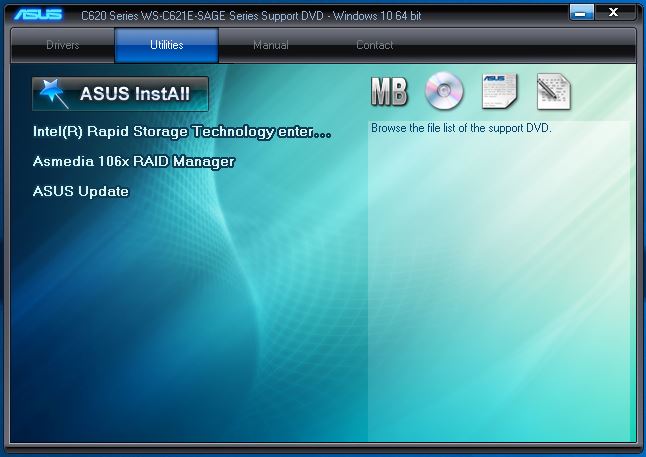This screenshot has width=646, height=457.
Task: Switch to the Drivers tab
Action: tap(63, 45)
